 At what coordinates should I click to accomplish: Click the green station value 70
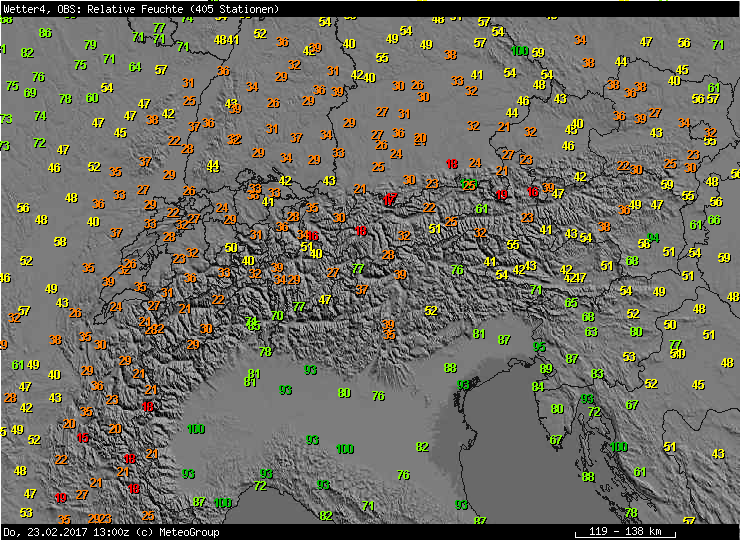(277, 316)
